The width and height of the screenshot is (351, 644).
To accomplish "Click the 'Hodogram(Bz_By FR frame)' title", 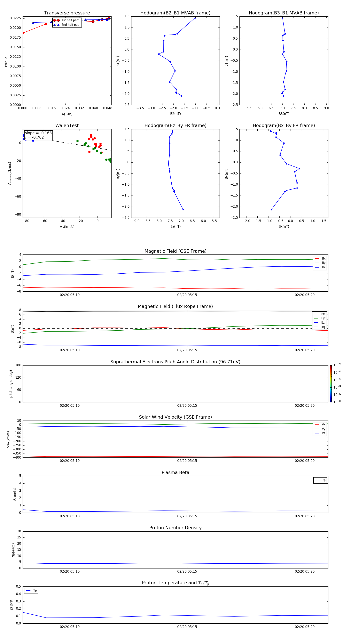I will (175, 125).
